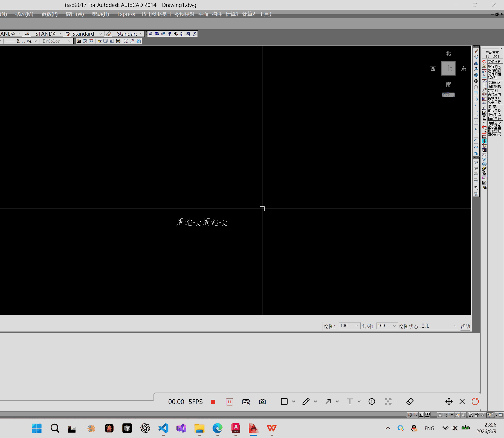Screen dimensions: 504x438
Task: Click the recorder screenshot camera icon
Action: pyautogui.click(x=262, y=402)
